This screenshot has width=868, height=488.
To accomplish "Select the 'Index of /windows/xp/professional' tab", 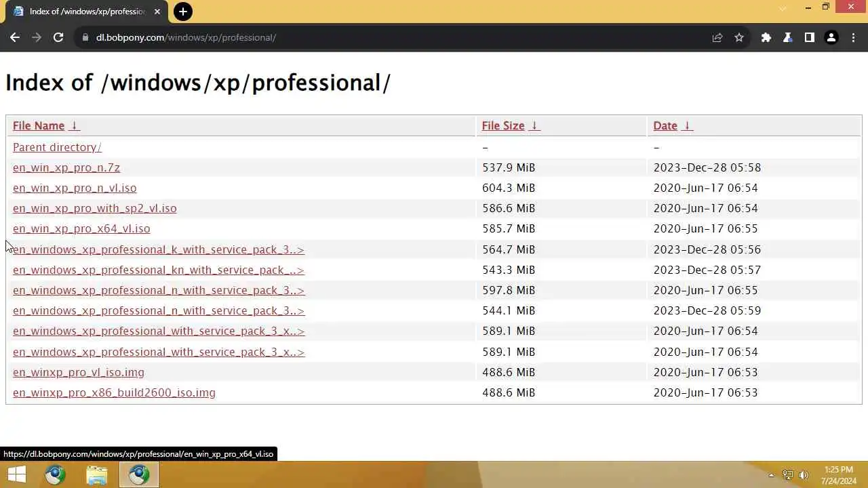I will pos(86,12).
